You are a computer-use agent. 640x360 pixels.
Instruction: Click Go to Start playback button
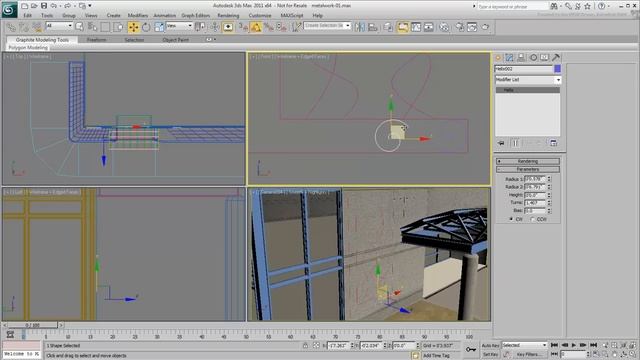point(554,345)
